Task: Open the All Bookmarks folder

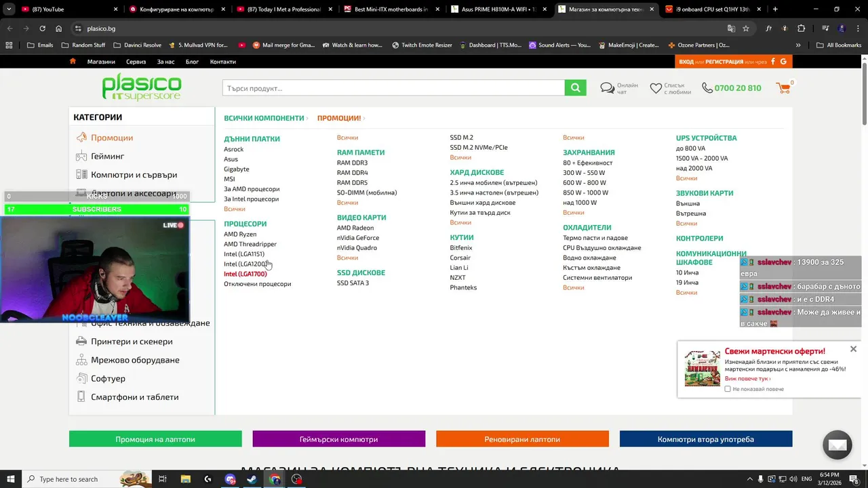Action: click(x=840, y=45)
